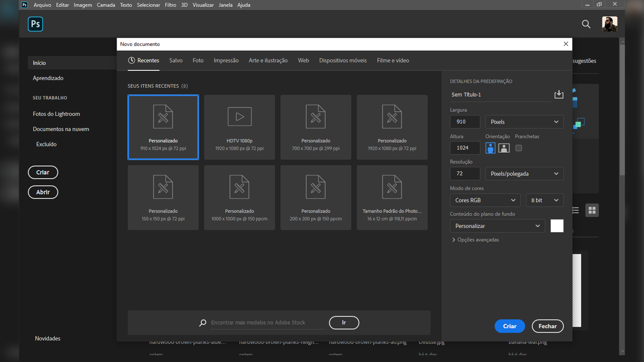Click the Adobe Stock search field
The height and width of the screenshot is (362, 644).
point(267,322)
